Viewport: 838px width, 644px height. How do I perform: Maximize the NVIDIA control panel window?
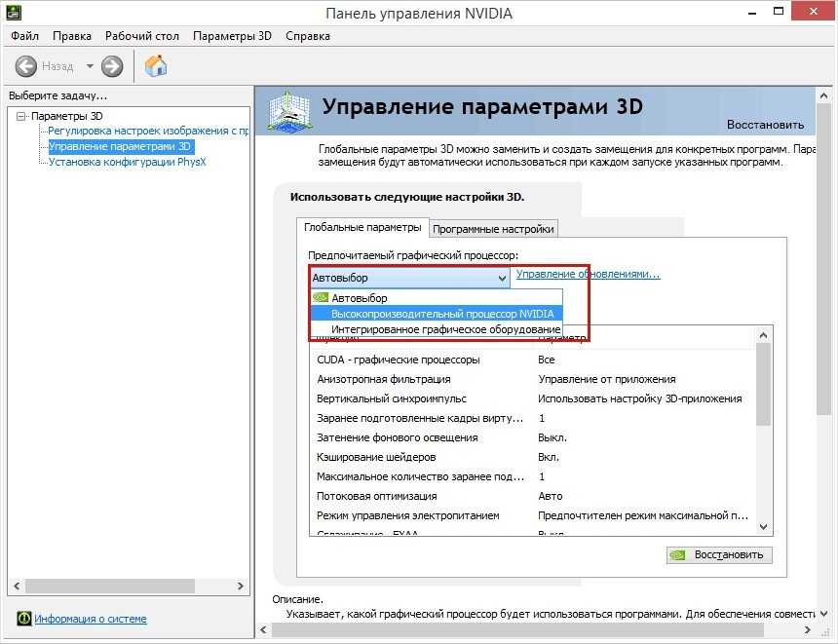click(x=779, y=12)
